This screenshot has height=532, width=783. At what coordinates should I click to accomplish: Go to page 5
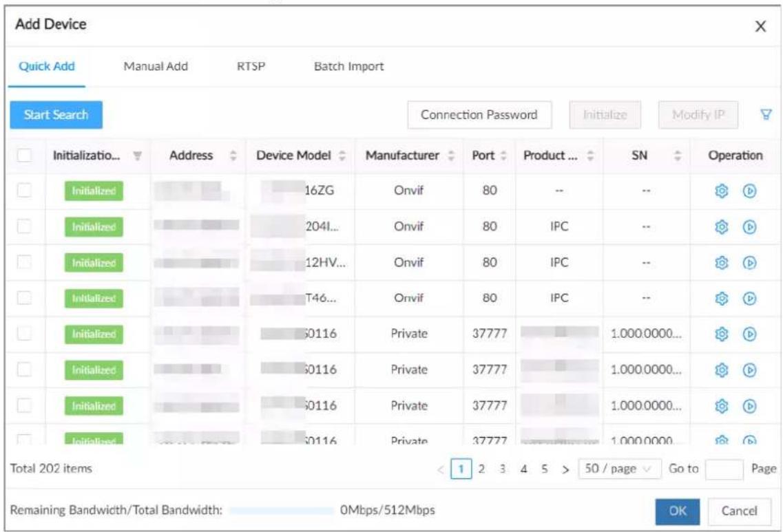tap(544, 469)
